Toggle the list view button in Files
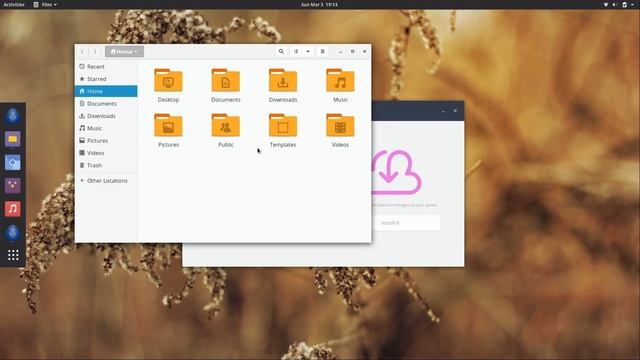This screenshot has height=360, width=640. (296, 51)
